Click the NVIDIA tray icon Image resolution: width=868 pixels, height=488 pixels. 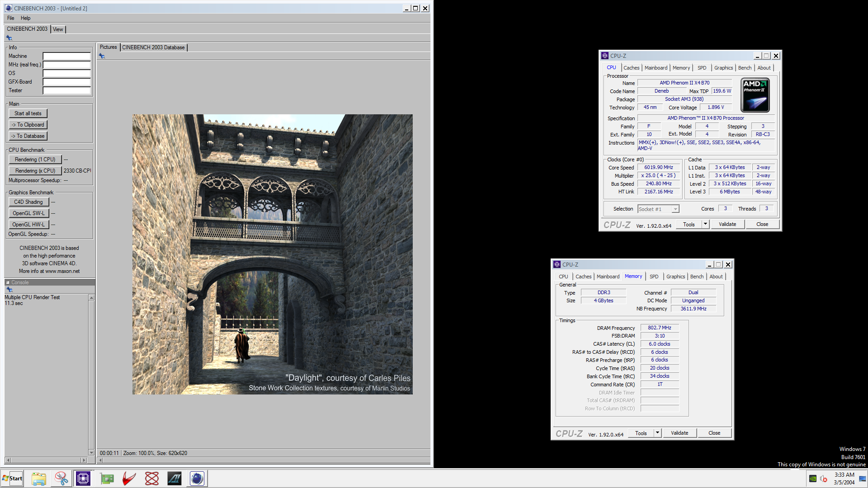[813, 479]
